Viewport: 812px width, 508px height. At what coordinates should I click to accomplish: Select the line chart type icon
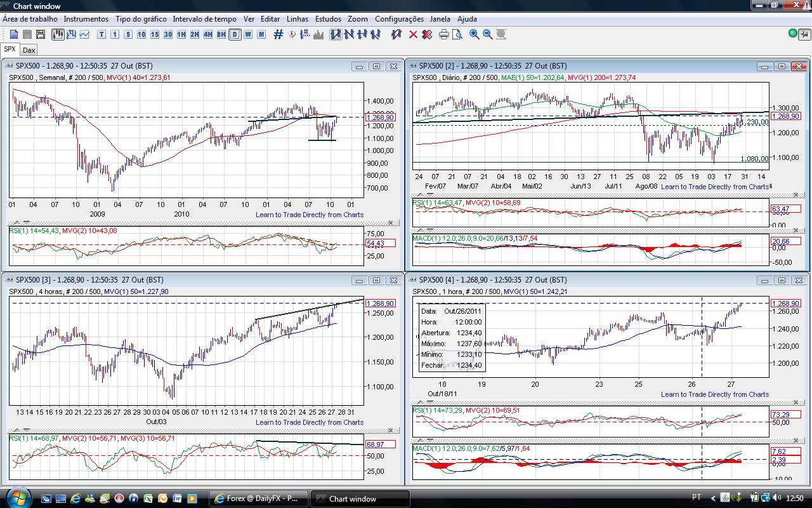[x=84, y=34]
